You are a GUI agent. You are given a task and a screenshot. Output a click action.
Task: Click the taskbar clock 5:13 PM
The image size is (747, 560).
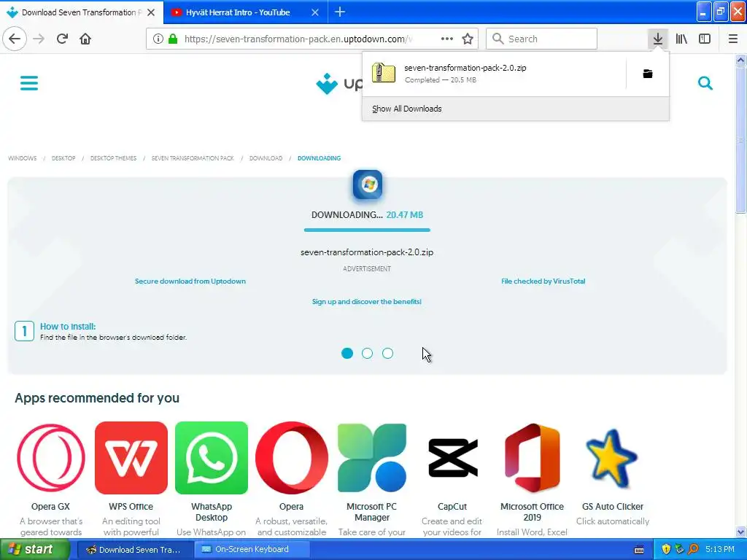[x=720, y=549]
